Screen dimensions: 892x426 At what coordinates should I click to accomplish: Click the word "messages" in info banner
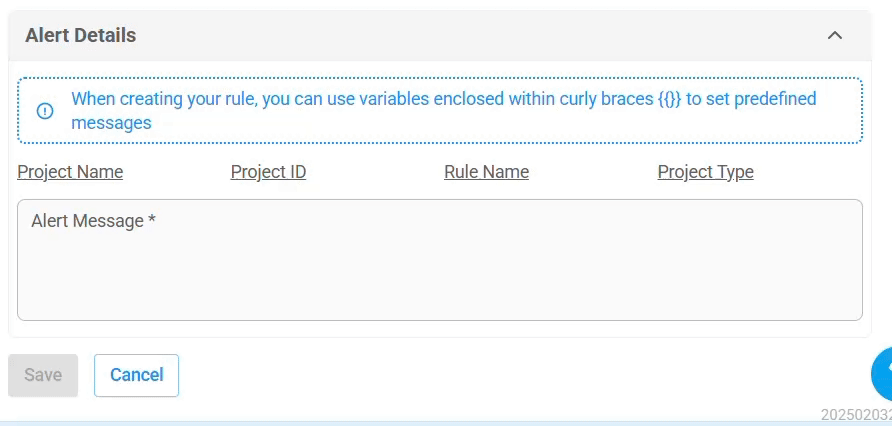(112, 123)
